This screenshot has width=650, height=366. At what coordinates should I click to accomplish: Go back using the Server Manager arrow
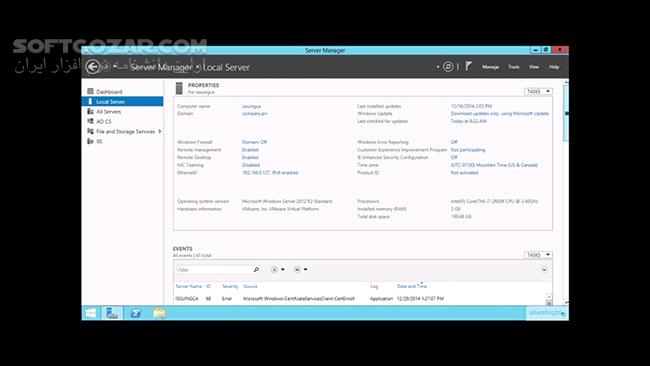(93, 67)
